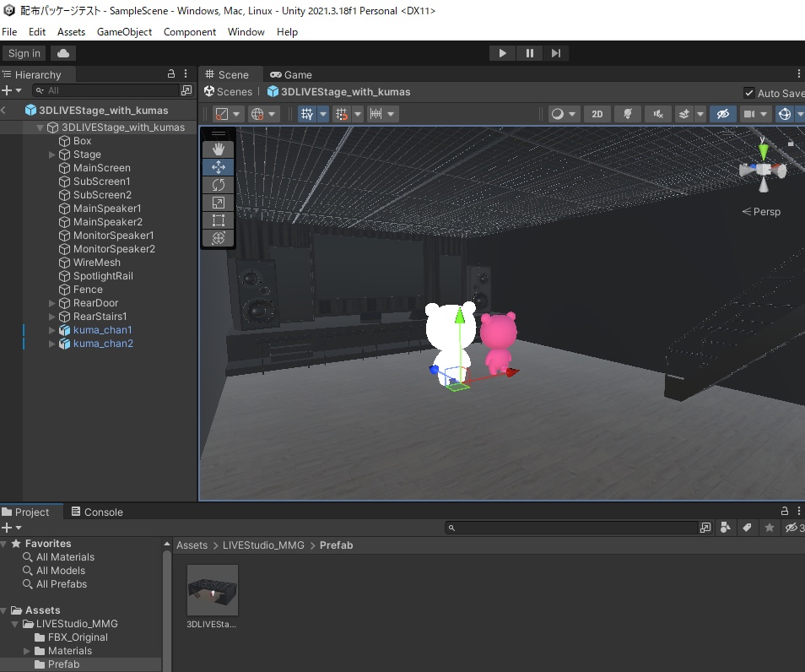The image size is (805, 672).
Task: Click the scene camera settings icon
Action: [x=749, y=114]
